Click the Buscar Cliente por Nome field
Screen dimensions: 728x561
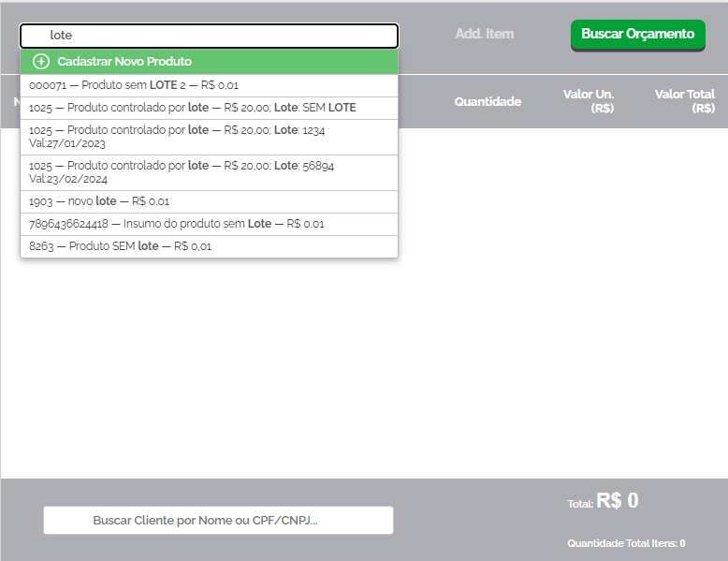(x=218, y=520)
